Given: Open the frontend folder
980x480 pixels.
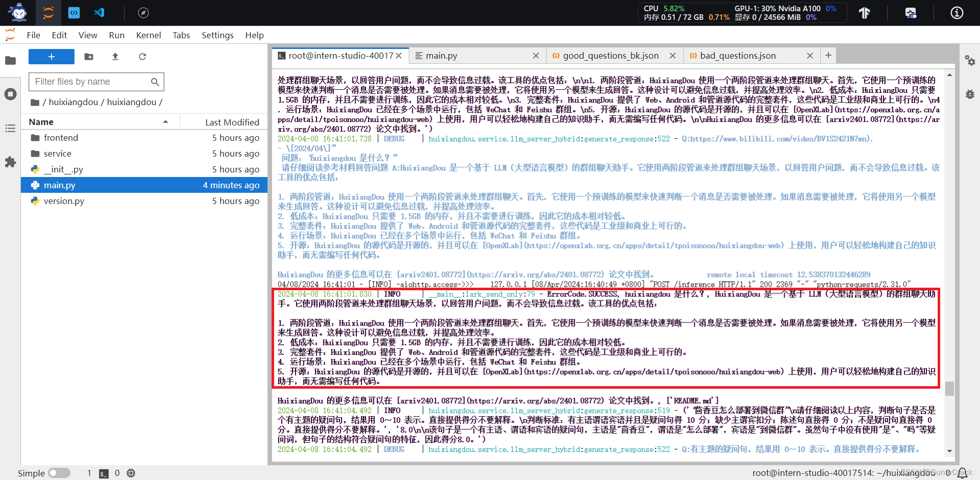Looking at the screenshot, I should (144, 138).
